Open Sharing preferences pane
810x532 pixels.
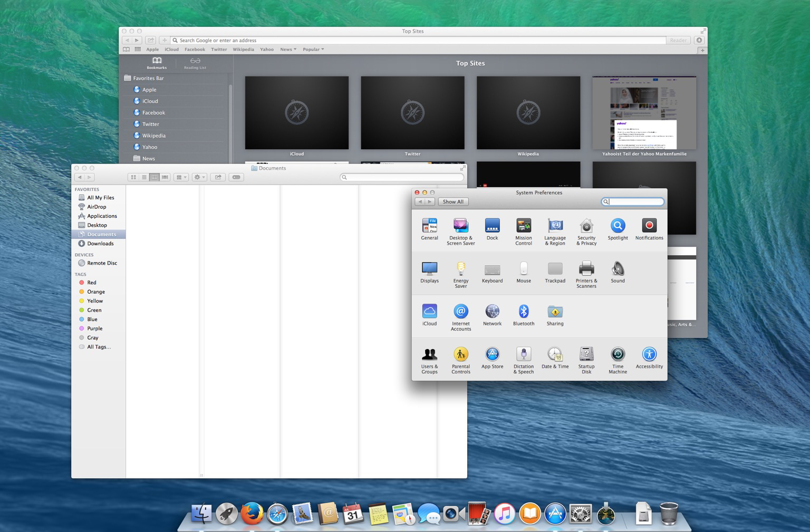[x=555, y=315]
